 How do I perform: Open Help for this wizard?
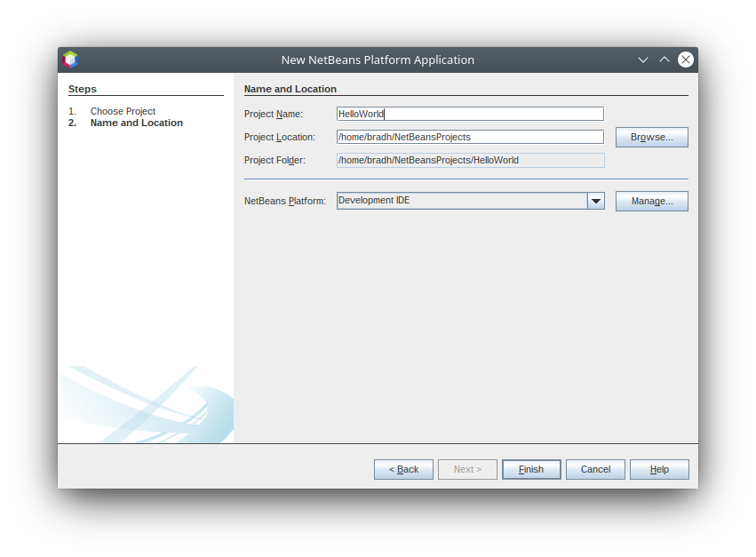(x=659, y=469)
